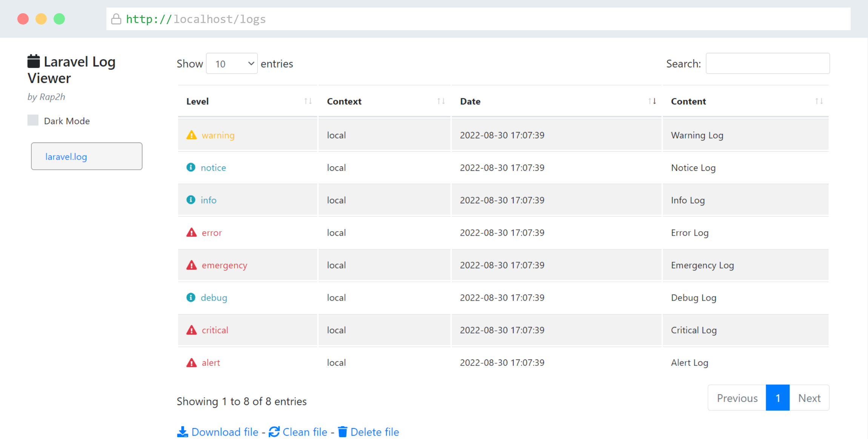
Task: Select page 1 in pagination
Action: pyautogui.click(x=777, y=398)
